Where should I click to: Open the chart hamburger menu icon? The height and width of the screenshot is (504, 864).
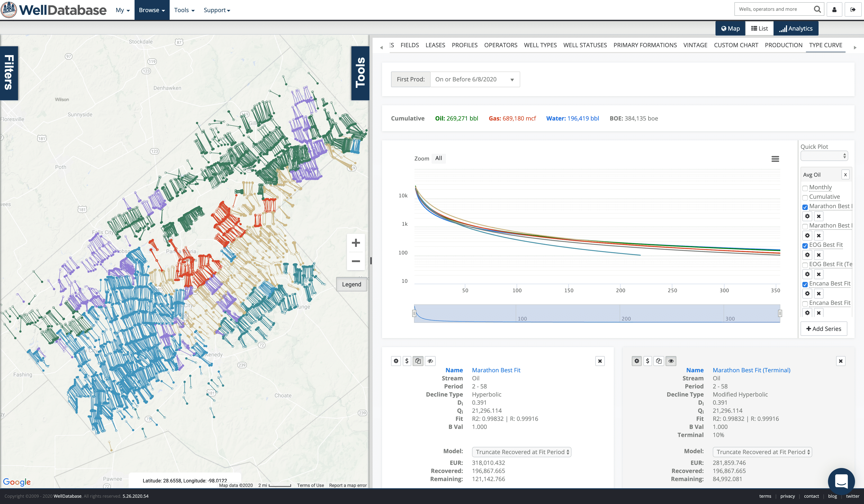click(x=775, y=159)
